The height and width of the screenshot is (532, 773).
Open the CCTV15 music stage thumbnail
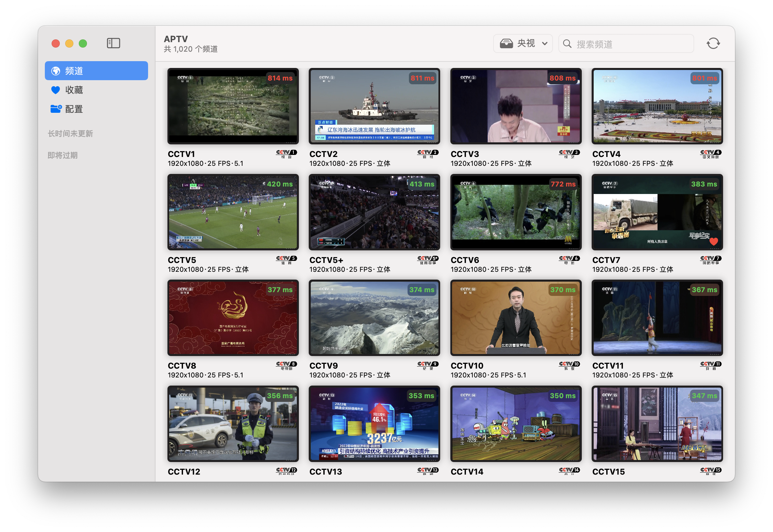coord(657,424)
